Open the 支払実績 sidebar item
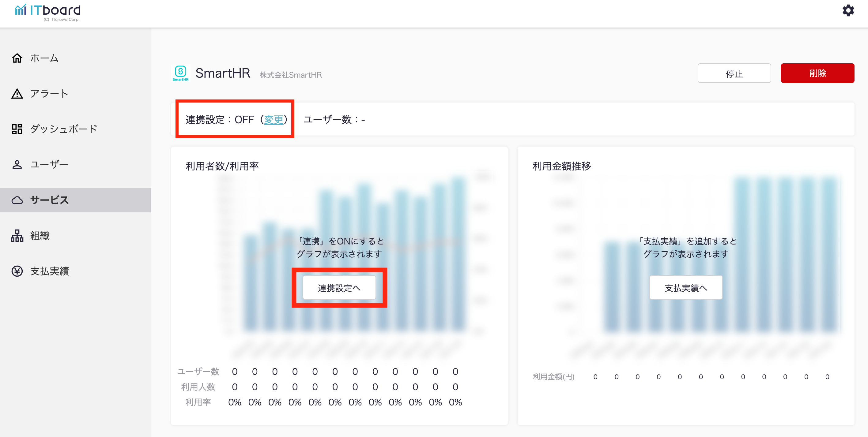The height and width of the screenshot is (437, 868). pyautogui.click(x=50, y=271)
